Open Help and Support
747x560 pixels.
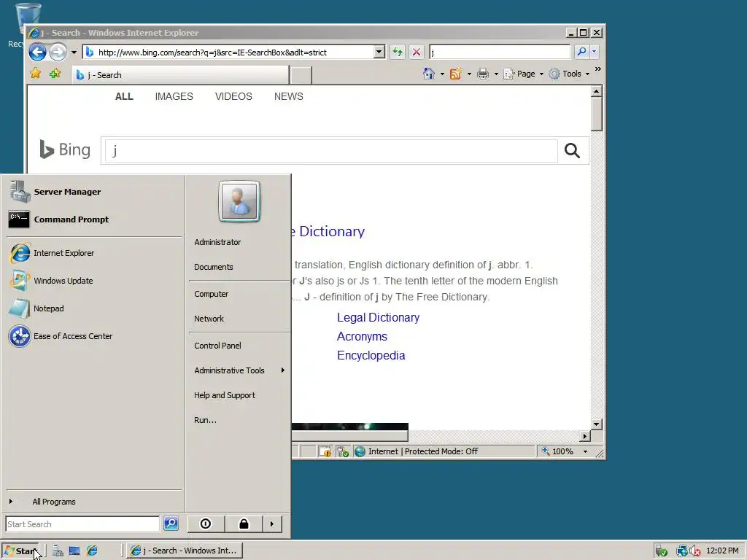239,395
